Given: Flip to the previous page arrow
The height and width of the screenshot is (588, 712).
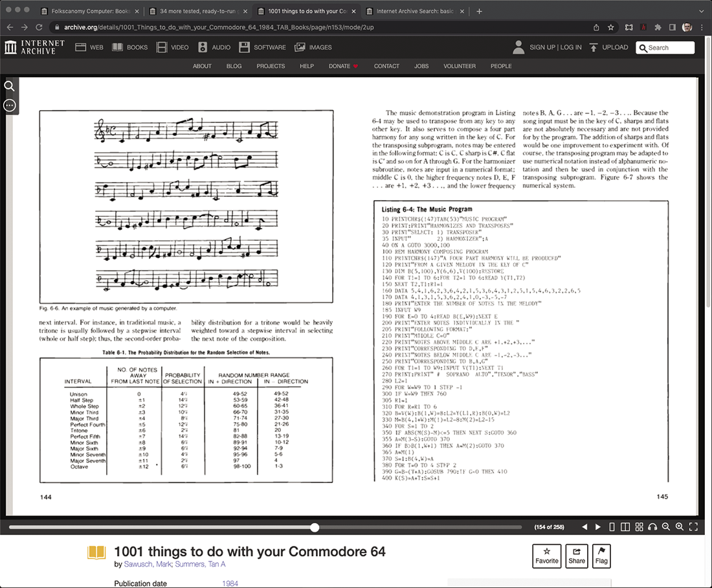Looking at the screenshot, I should [585, 527].
